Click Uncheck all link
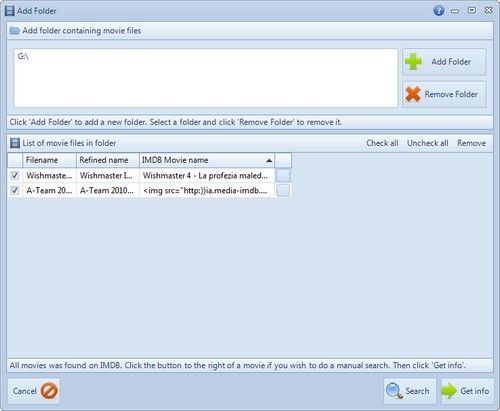 pyautogui.click(x=427, y=143)
